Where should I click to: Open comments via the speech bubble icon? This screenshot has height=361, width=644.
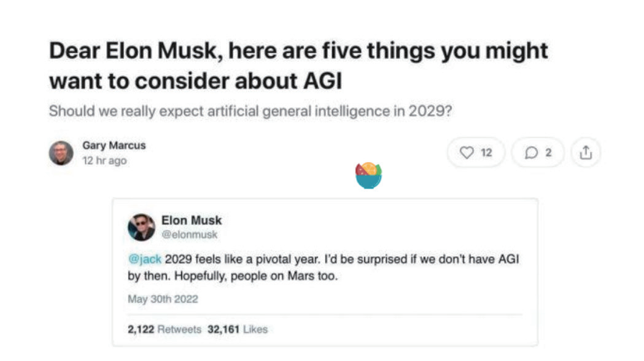(532, 152)
